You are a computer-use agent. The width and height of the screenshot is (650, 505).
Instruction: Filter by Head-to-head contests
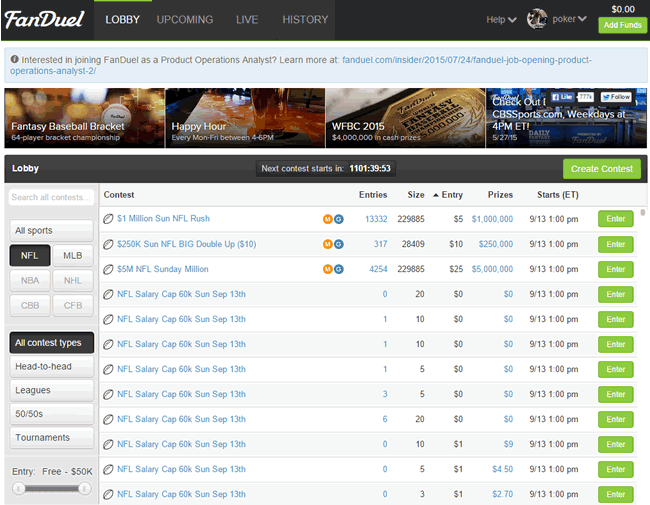click(51, 367)
